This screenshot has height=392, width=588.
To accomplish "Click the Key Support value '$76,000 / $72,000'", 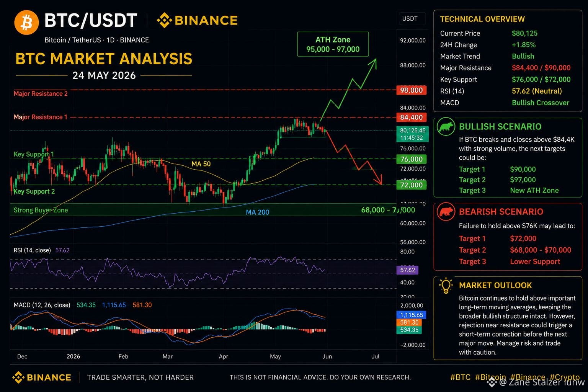I will 541,79.
